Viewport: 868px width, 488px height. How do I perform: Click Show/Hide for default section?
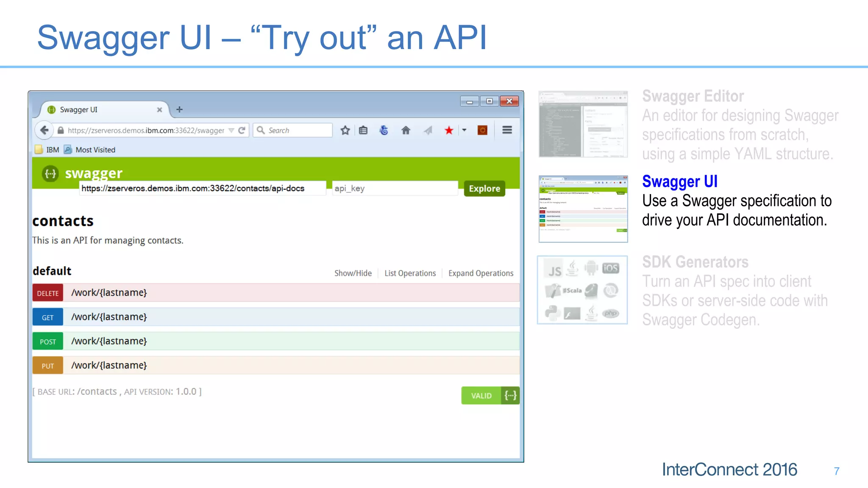[x=353, y=273]
